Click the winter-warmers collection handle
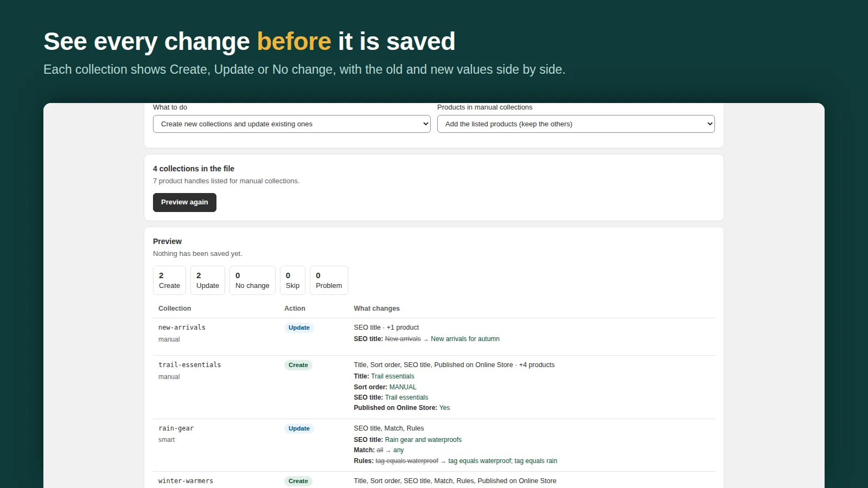This screenshot has width=868, height=488. point(186,481)
